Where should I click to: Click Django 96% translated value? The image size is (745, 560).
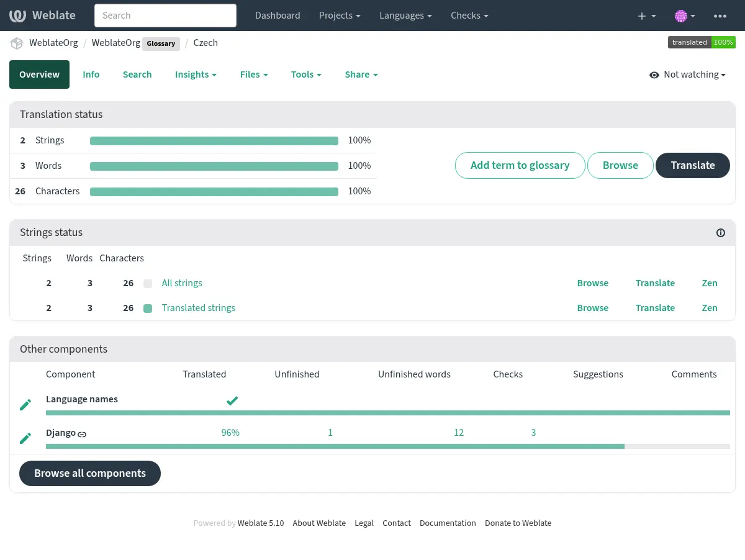[x=230, y=433]
